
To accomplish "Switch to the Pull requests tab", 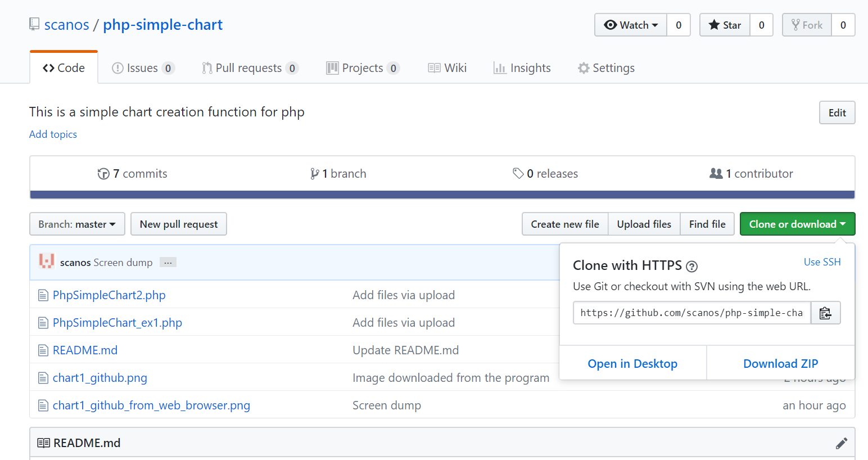I will pyautogui.click(x=250, y=68).
